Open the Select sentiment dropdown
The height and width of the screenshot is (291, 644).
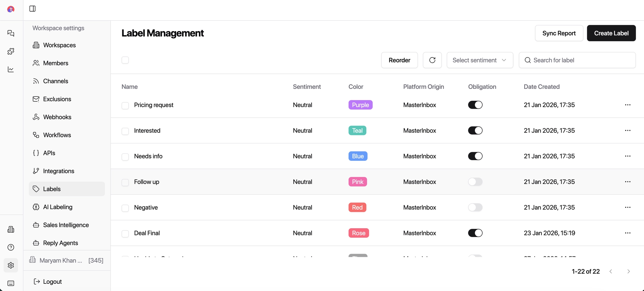[x=480, y=60]
